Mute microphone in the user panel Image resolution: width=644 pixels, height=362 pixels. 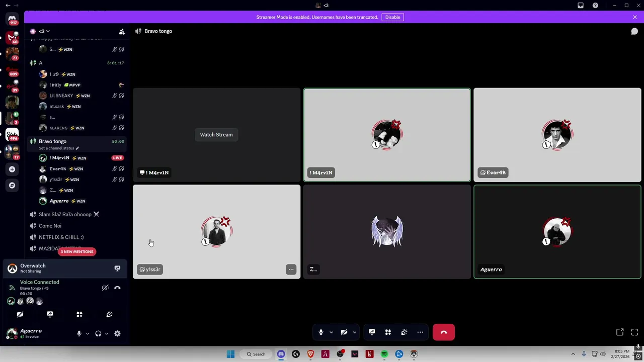pos(79,333)
